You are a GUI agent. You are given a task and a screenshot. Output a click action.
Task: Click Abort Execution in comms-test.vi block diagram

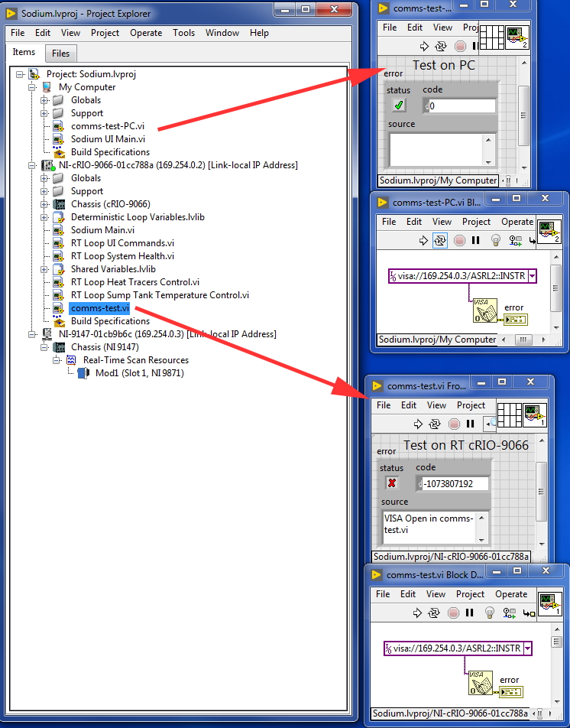[453, 613]
